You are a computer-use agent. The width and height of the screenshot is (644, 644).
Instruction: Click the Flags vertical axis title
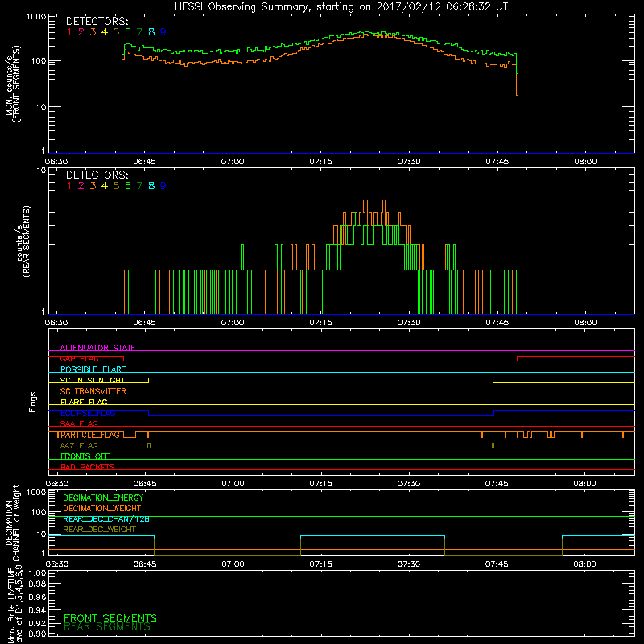point(33,402)
